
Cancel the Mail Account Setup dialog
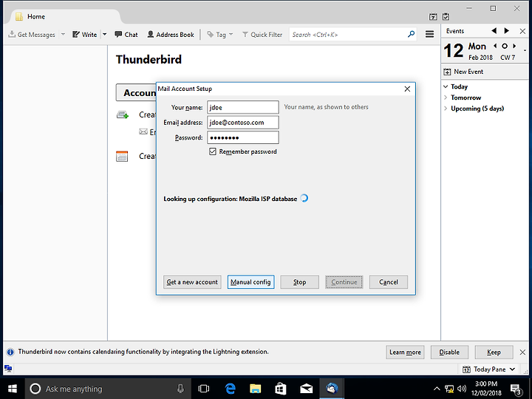coord(389,282)
